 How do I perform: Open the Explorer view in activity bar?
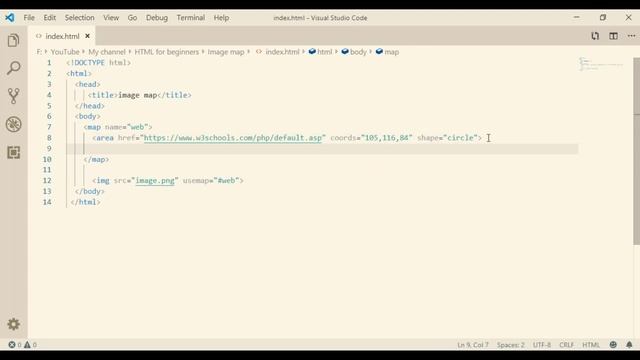13,40
